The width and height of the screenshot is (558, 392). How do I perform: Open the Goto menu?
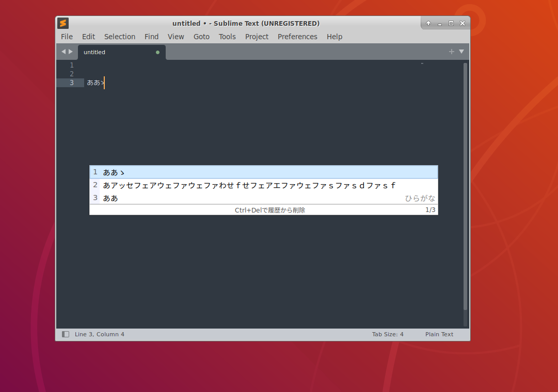201,37
